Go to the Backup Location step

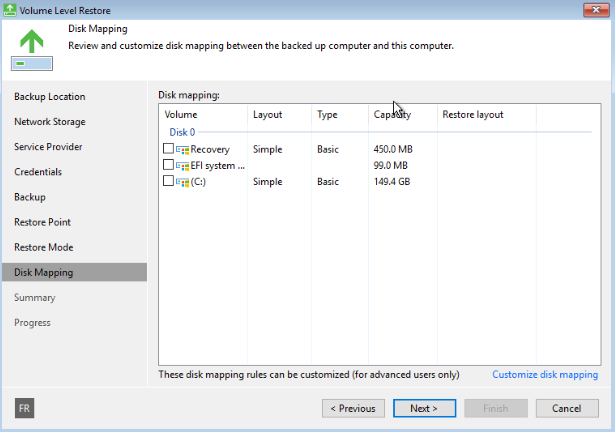point(49,97)
